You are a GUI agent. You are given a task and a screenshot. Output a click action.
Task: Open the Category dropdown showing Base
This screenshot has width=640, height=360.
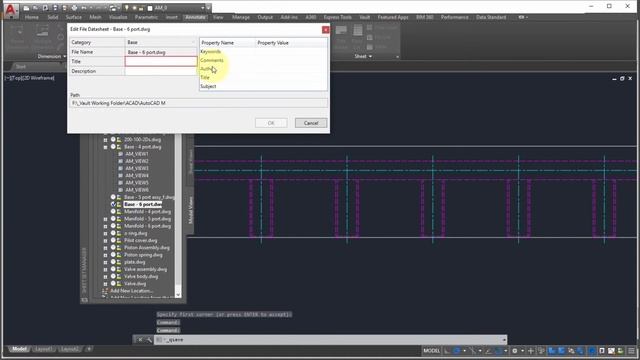pyautogui.click(x=161, y=42)
